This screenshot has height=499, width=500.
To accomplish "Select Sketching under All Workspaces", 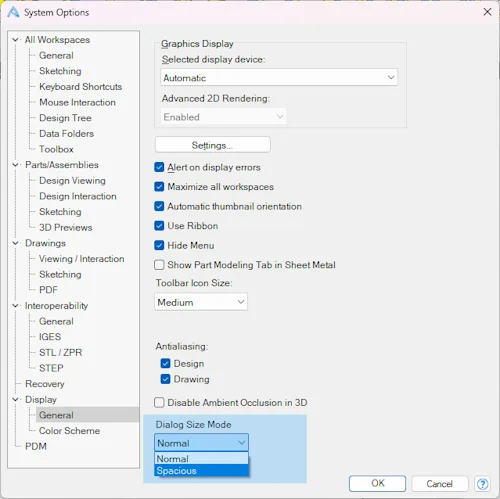I will [60, 71].
